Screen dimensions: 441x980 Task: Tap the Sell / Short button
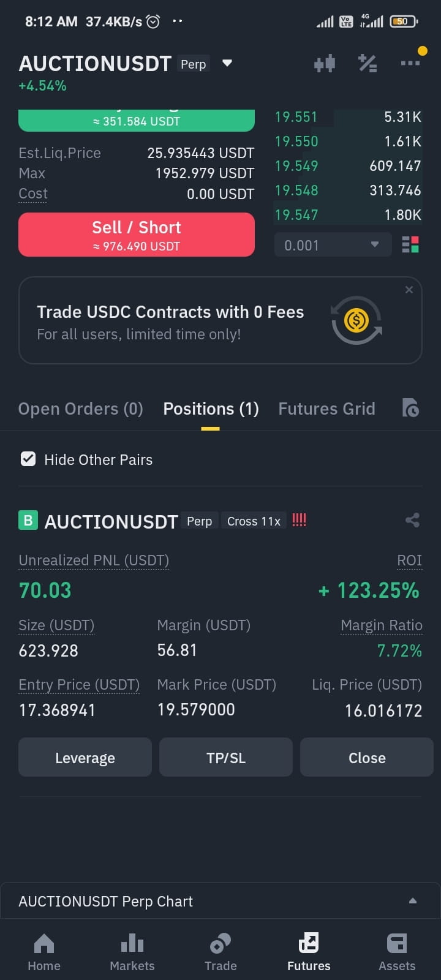click(137, 235)
